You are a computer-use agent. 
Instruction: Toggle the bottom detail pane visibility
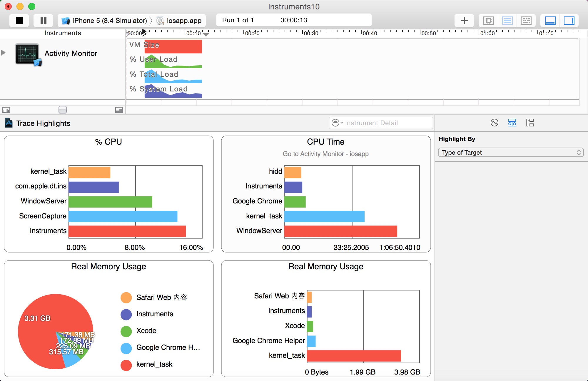point(550,21)
